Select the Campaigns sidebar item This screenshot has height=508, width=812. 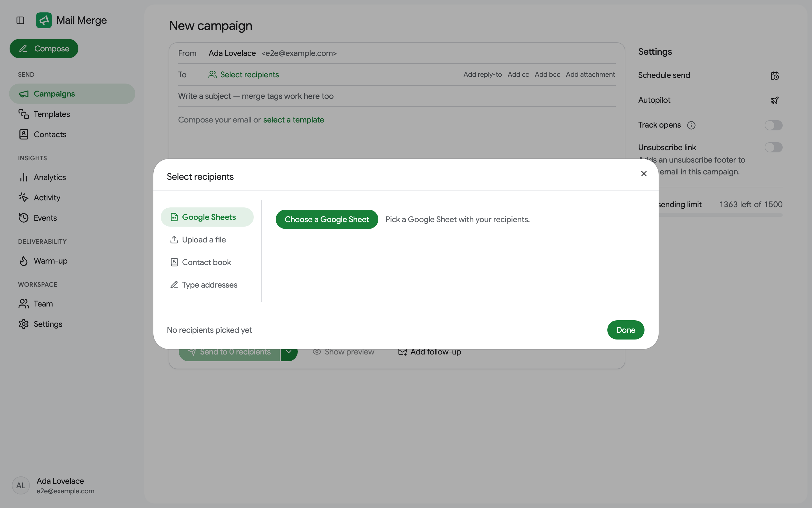[72, 94]
